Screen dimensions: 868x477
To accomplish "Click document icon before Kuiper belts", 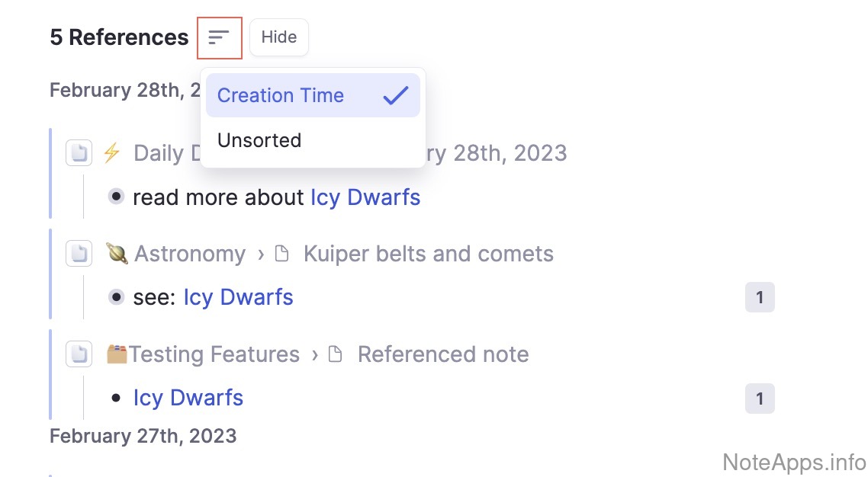I will 282,254.
